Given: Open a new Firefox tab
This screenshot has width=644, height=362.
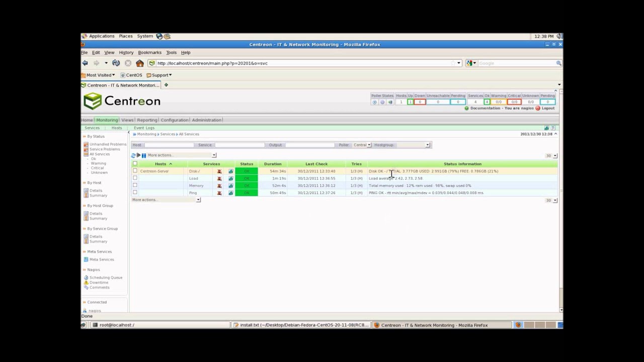Looking at the screenshot, I should point(166,85).
